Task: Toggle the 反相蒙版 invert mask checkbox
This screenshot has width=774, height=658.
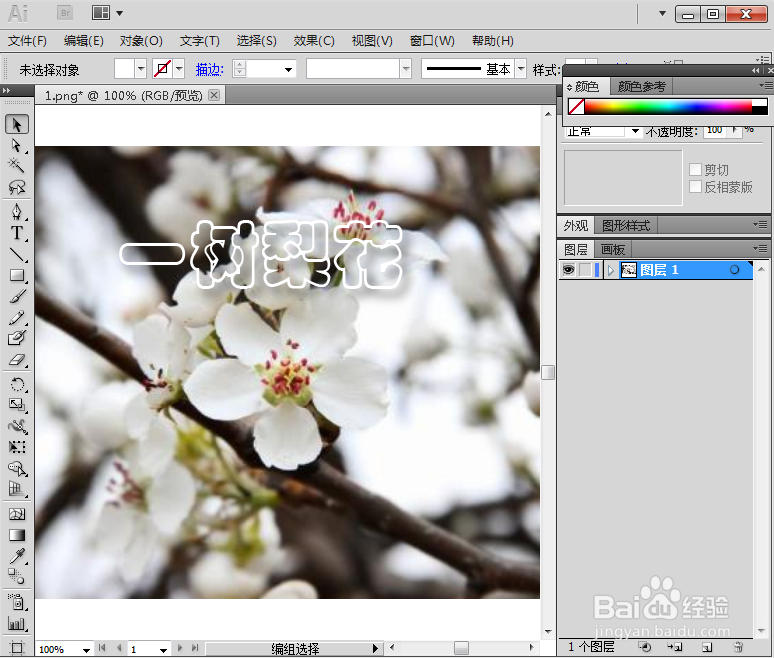Action: (x=695, y=187)
